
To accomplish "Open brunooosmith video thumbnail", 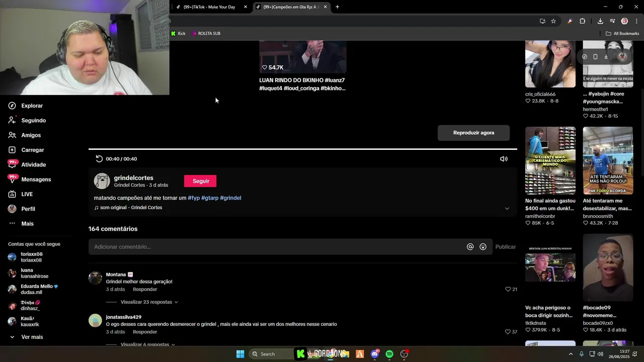I will pos(608,160).
